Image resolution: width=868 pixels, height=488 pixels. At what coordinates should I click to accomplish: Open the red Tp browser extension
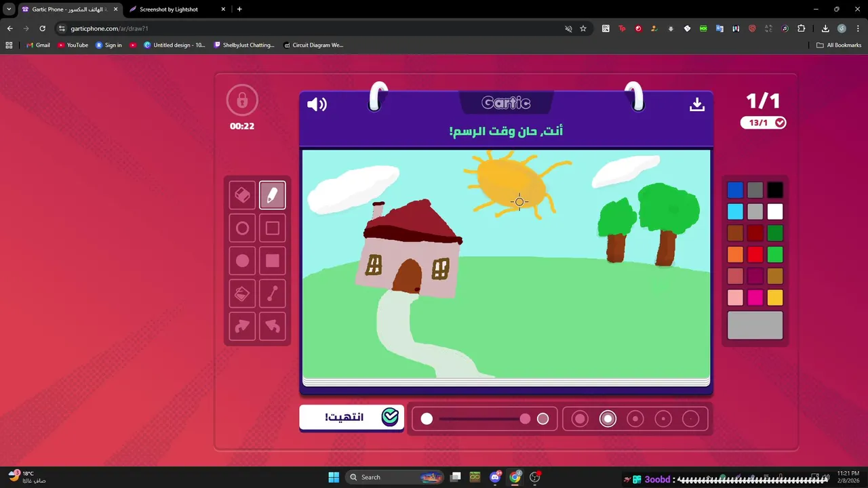[x=622, y=28]
